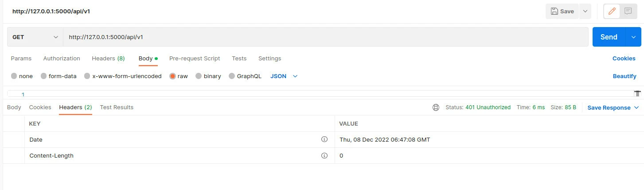The width and height of the screenshot is (644, 190).
Task: Click the Beautify link
Action: point(624,76)
